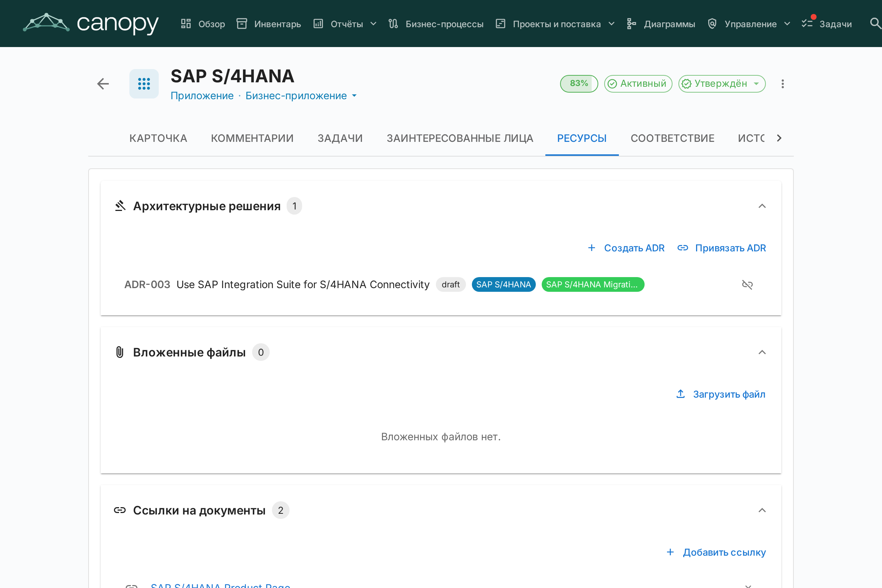Click the 83% completeness progress badge
Screen dimensions: 882x588
click(579, 84)
